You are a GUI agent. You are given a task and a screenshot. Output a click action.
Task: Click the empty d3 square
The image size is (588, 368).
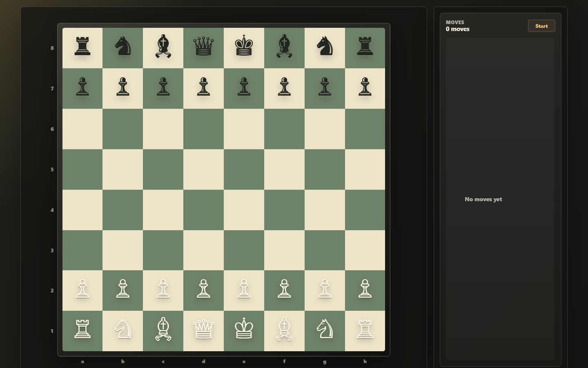pyautogui.click(x=203, y=250)
